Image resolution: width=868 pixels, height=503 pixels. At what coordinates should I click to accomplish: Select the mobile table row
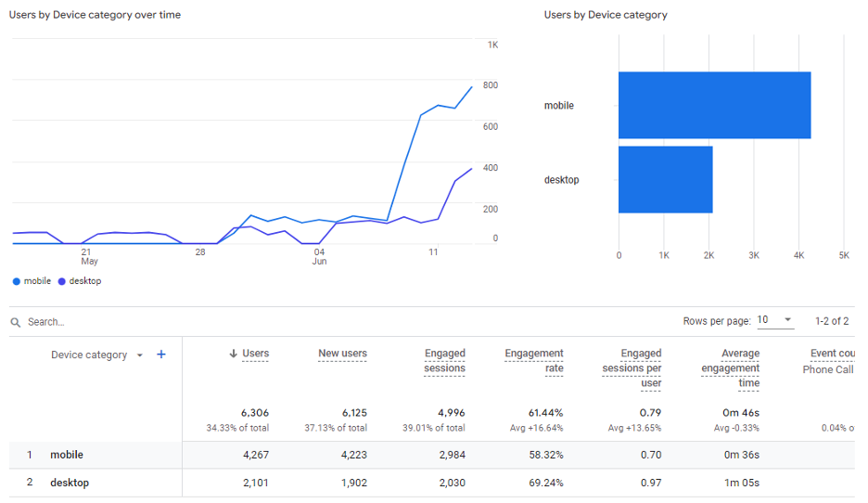pyautogui.click(x=67, y=455)
